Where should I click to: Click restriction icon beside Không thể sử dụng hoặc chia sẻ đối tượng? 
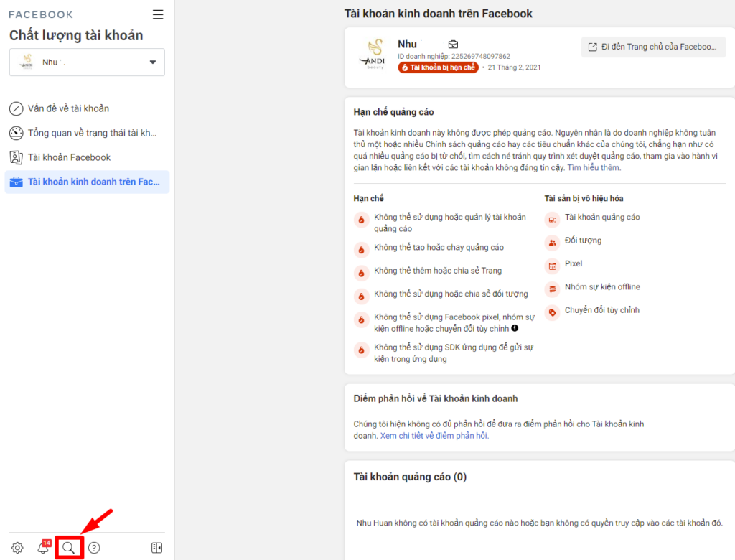click(362, 297)
